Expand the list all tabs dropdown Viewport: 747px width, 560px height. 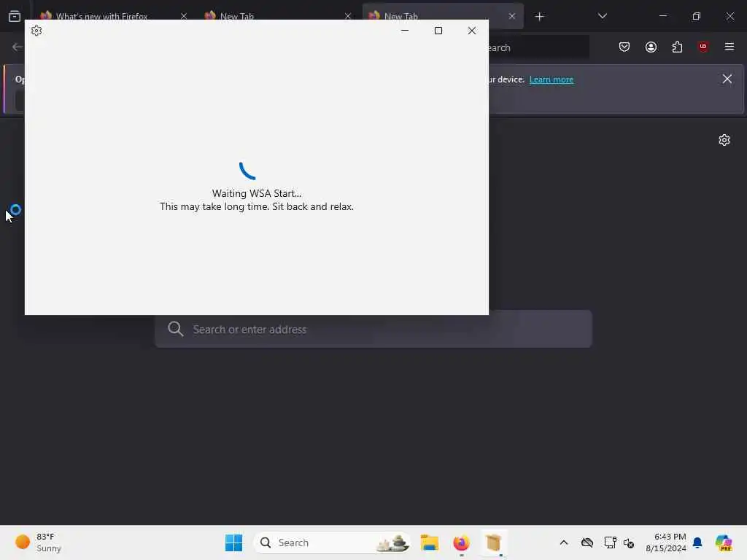click(x=602, y=16)
